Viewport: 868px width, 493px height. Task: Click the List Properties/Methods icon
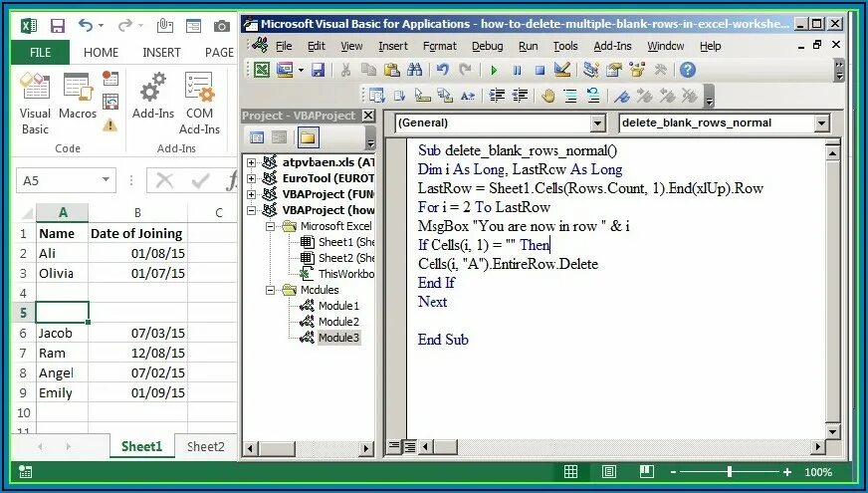[x=376, y=96]
